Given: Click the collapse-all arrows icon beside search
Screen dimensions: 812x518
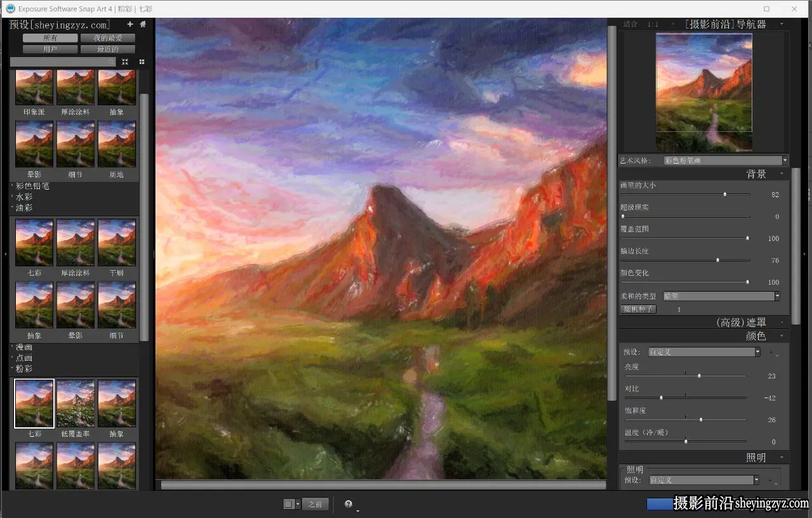Looking at the screenshot, I should (125, 62).
